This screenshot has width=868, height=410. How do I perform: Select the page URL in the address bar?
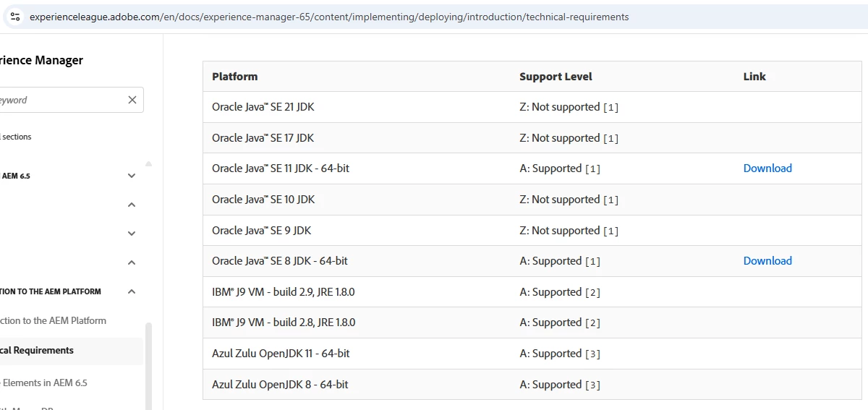[329, 17]
